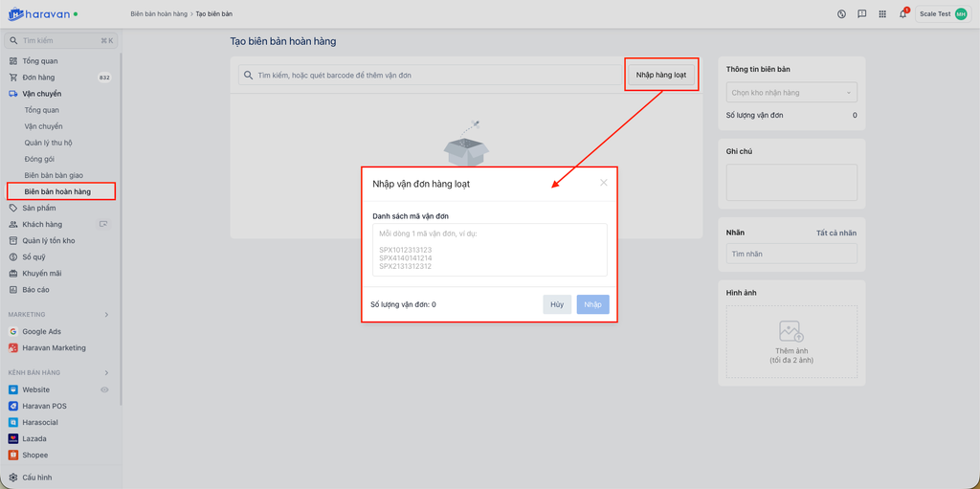This screenshot has height=489, width=980.
Task: Click the 'Hủy' button in dialog
Action: [x=557, y=304]
